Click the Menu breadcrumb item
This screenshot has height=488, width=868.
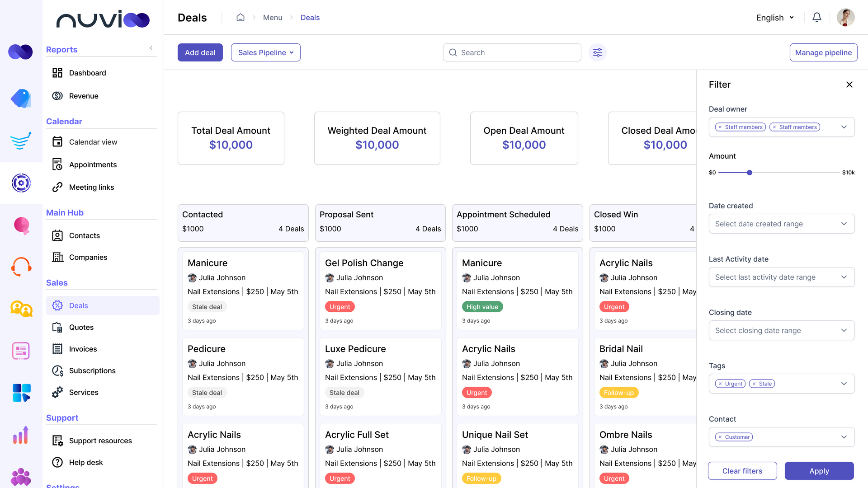(x=272, y=17)
